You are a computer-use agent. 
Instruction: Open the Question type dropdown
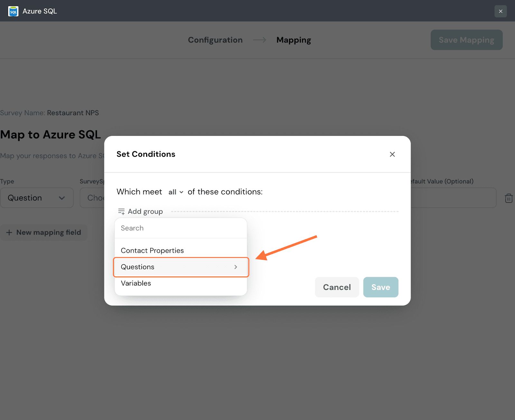(x=37, y=198)
